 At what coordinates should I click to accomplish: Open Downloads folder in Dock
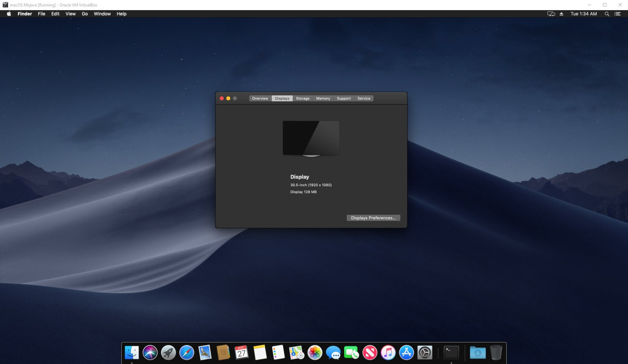click(478, 353)
